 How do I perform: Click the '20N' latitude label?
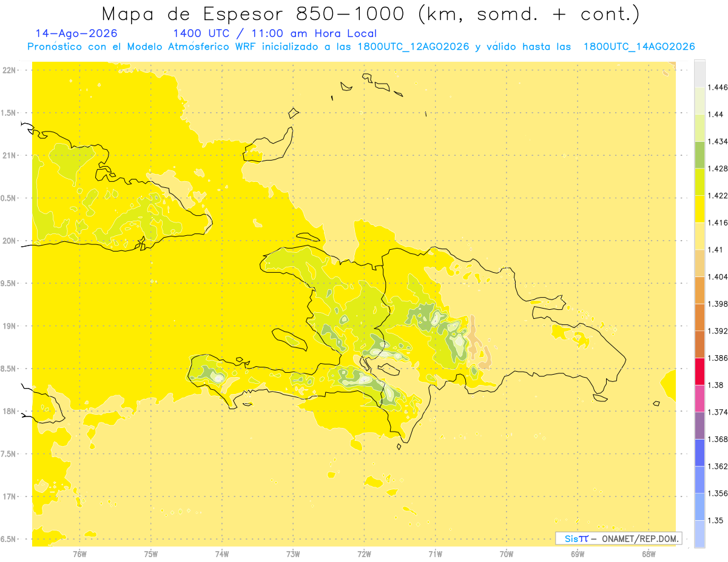(x=9, y=241)
